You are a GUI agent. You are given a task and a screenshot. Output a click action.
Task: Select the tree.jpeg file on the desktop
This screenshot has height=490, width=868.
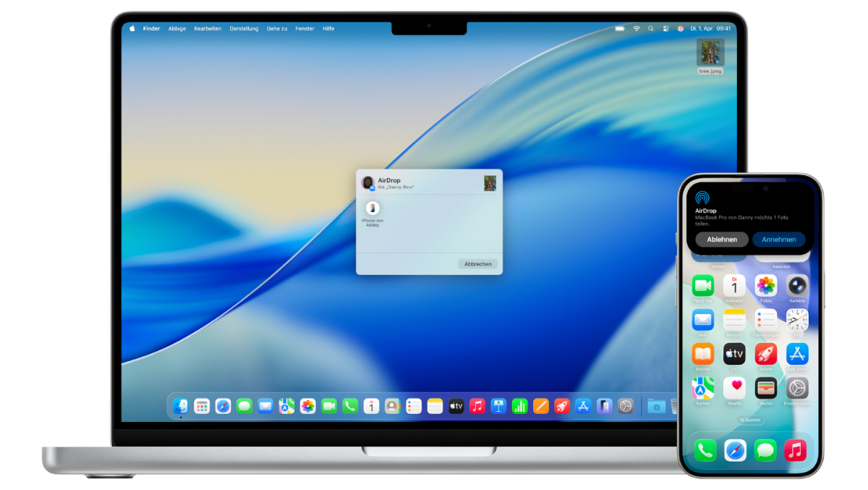[x=710, y=54]
